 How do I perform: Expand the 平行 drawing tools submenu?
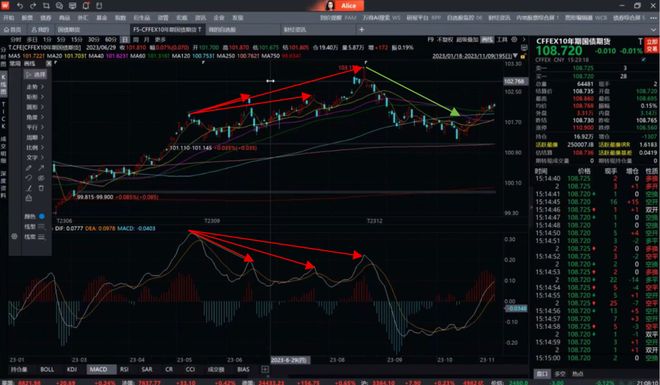[x=35, y=127]
